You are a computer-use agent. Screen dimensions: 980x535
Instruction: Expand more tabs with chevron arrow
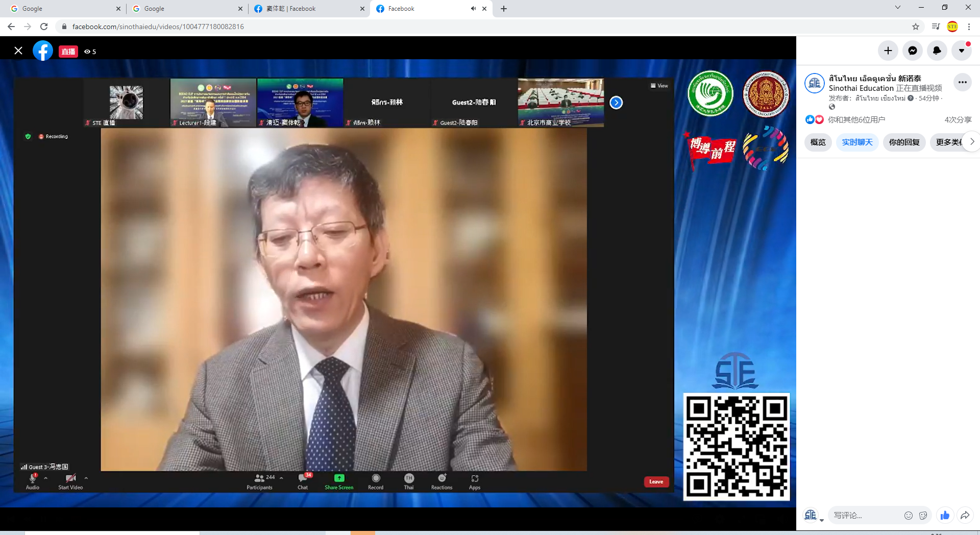point(972,142)
